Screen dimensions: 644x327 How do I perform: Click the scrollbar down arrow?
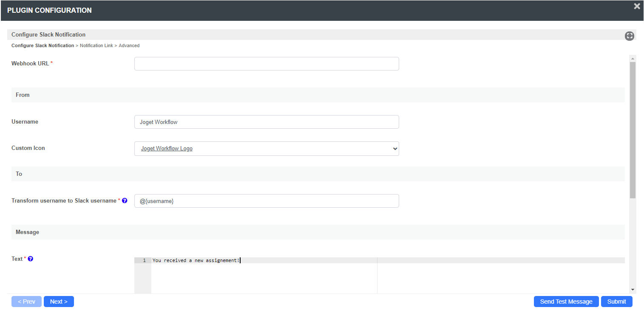(633, 290)
